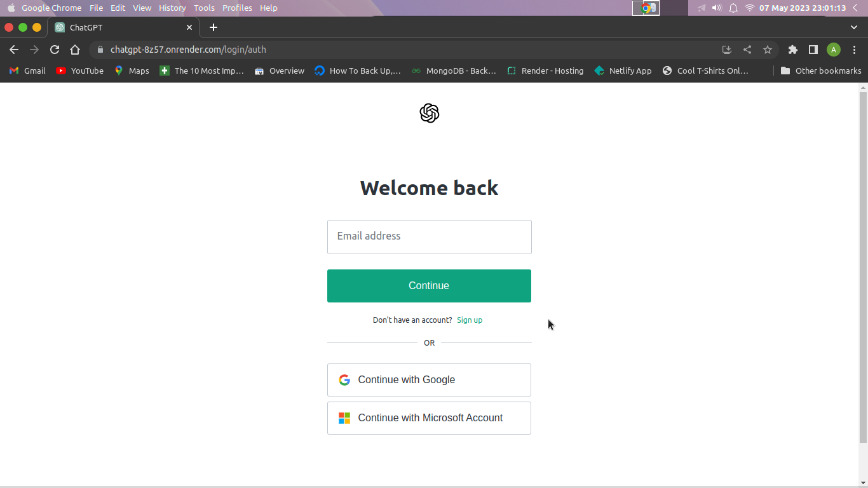Open the YouTube bookmark

[x=79, y=71]
